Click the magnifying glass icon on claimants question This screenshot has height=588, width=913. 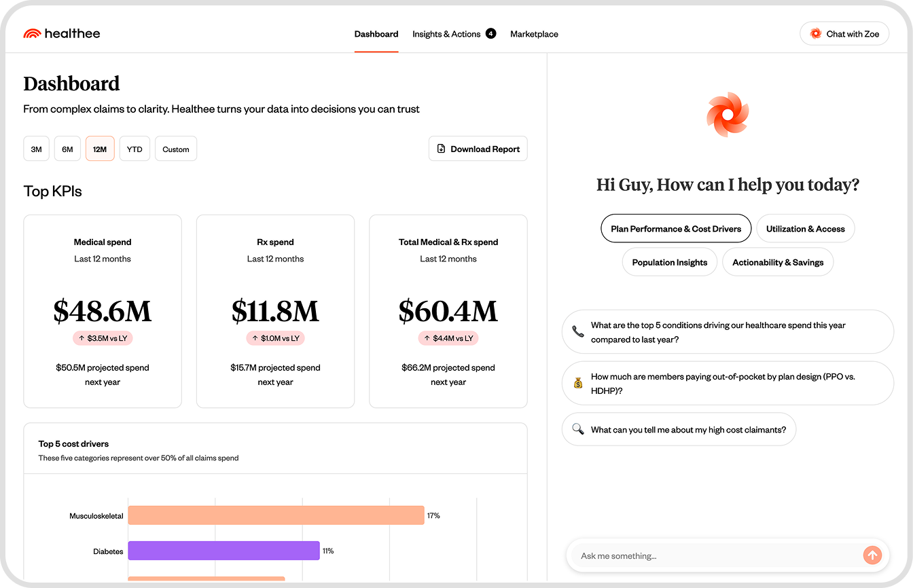coord(578,429)
